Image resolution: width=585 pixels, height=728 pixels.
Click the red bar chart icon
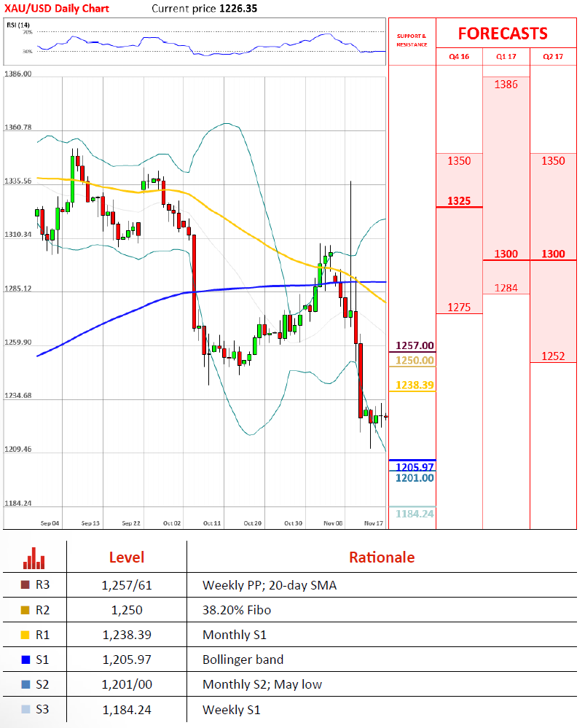click(x=34, y=558)
